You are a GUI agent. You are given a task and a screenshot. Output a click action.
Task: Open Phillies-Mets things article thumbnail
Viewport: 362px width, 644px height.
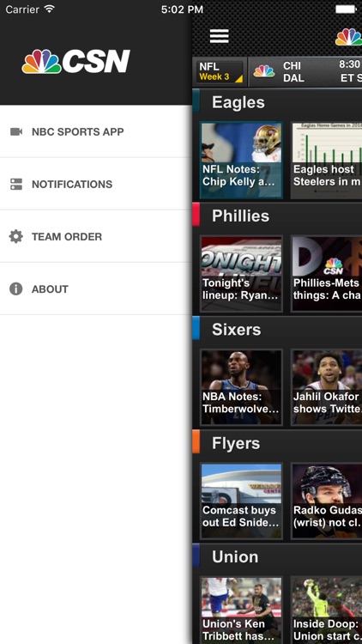coord(327,274)
